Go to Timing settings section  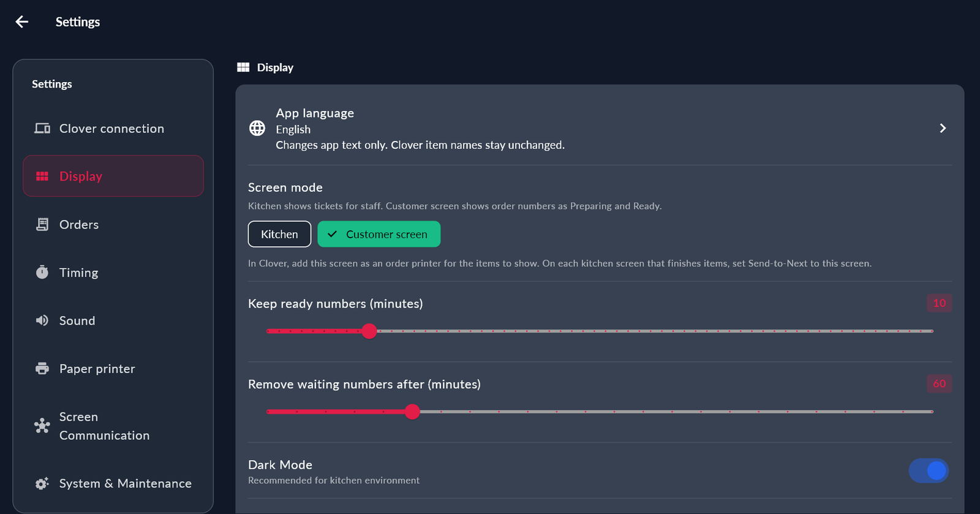113,272
